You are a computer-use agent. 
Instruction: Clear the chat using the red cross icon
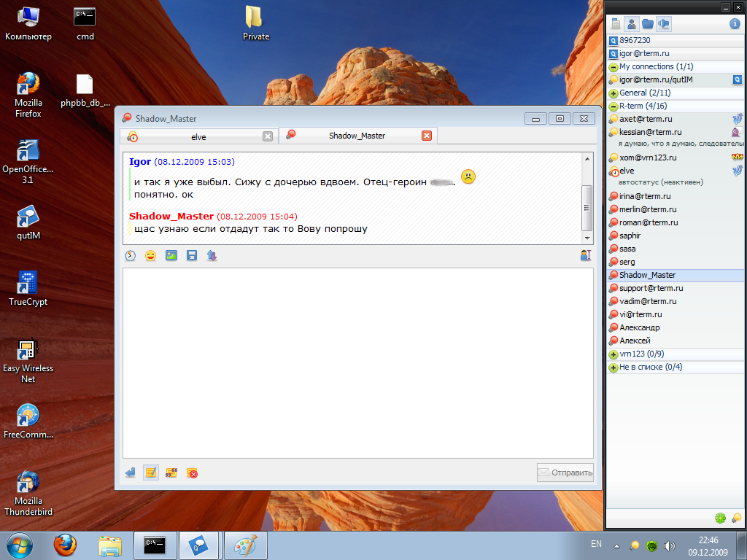pos(192,472)
